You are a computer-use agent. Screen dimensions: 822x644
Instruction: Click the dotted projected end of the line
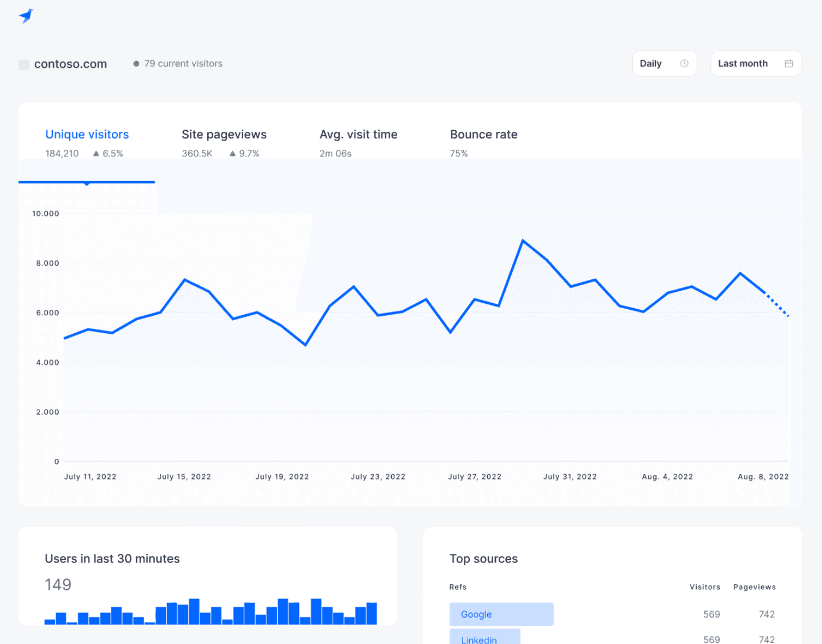point(777,304)
